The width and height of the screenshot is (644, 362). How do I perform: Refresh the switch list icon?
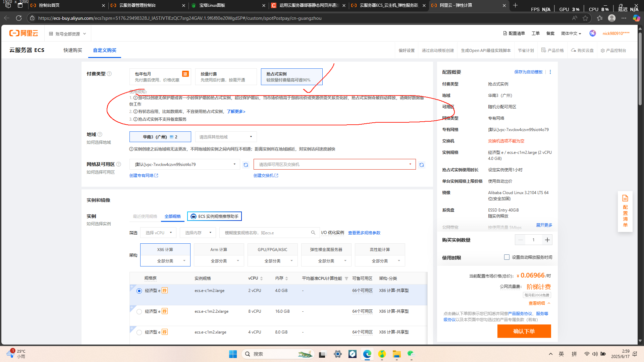point(422,165)
